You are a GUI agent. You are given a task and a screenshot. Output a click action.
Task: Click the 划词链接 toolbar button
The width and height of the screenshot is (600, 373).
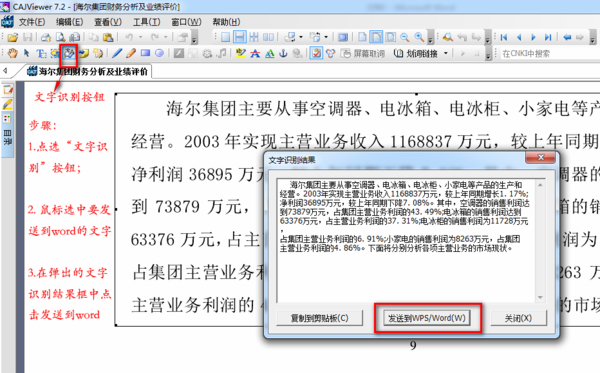(x=416, y=53)
